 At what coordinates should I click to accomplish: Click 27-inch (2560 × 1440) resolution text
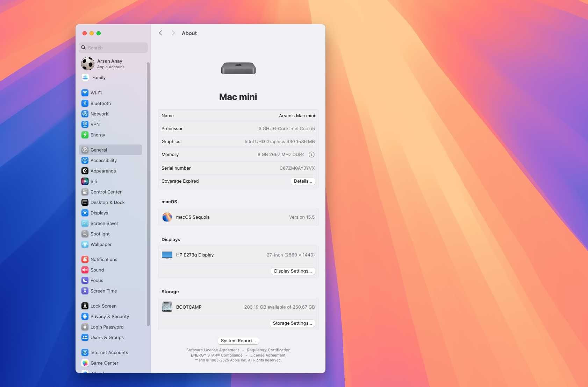tap(291, 255)
